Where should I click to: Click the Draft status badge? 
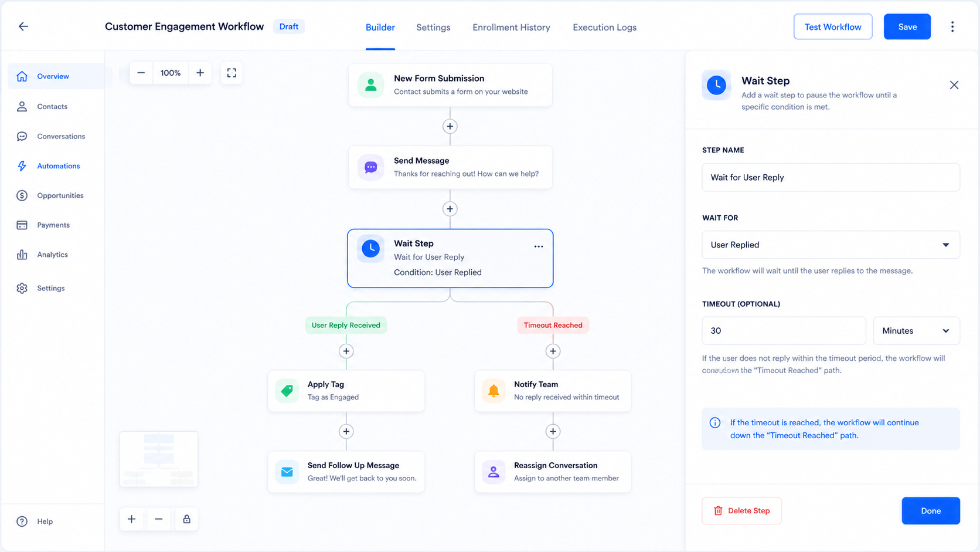pos(289,27)
